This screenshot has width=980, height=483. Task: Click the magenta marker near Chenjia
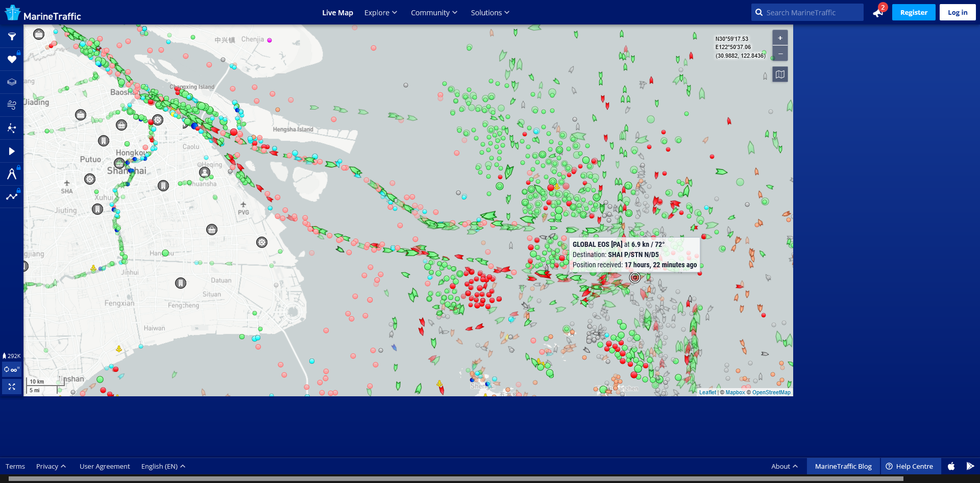[269, 40]
